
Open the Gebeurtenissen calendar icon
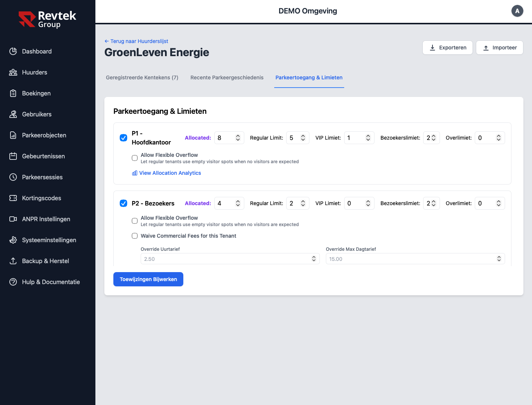click(13, 156)
